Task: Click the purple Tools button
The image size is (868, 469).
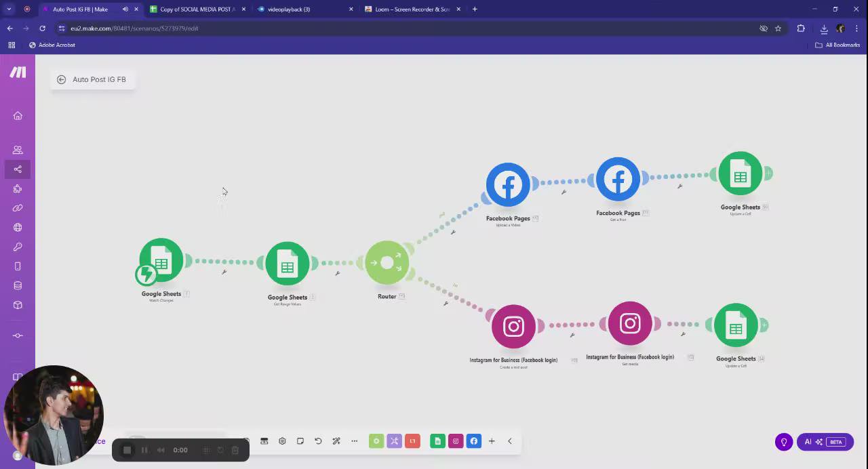Action: tap(395, 441)
